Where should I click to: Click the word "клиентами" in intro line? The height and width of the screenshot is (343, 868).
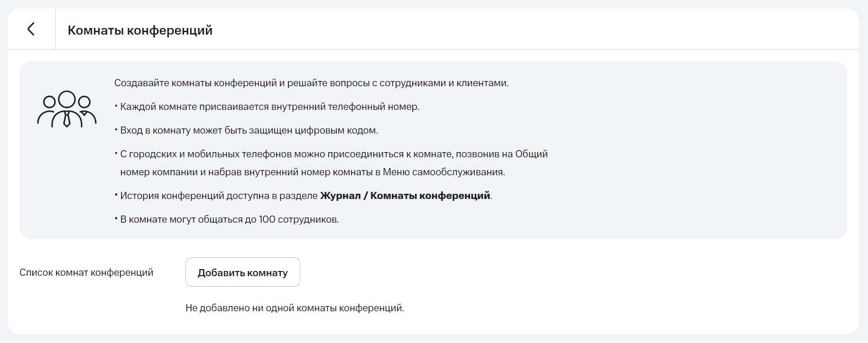point(482,83)
